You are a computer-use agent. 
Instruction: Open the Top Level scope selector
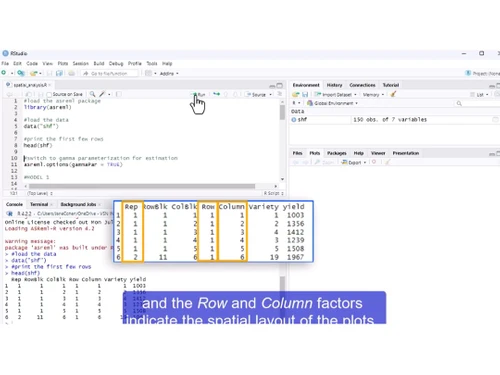point(40,193)
